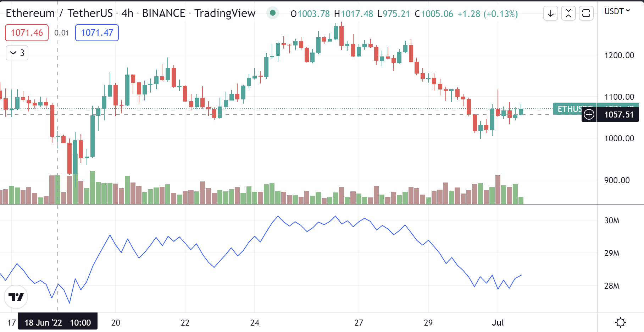644x332 pixels.
Task: Click the market status green dot
Action: (x=273, y=13)
